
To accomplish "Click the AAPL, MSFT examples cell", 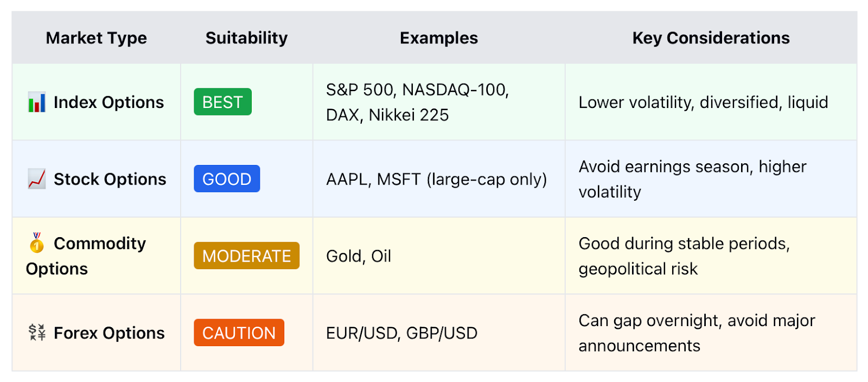I will (x=439, y=179).
